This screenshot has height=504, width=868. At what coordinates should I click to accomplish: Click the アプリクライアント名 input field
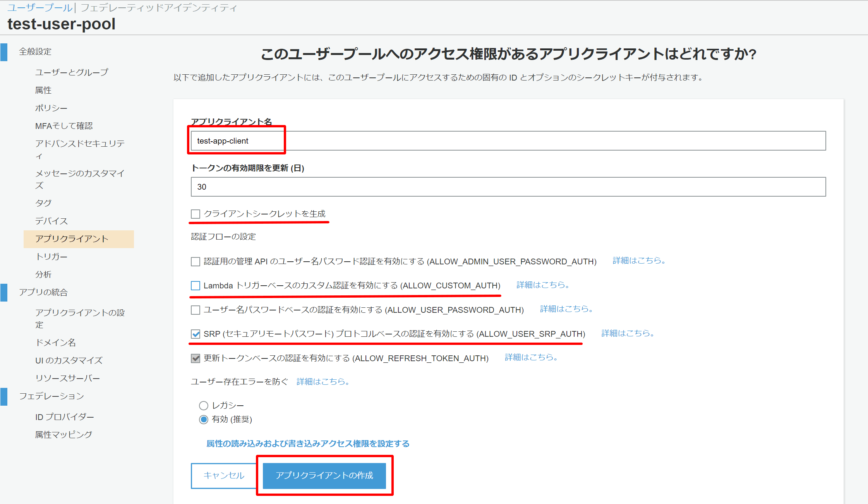(x=508, y=141)
